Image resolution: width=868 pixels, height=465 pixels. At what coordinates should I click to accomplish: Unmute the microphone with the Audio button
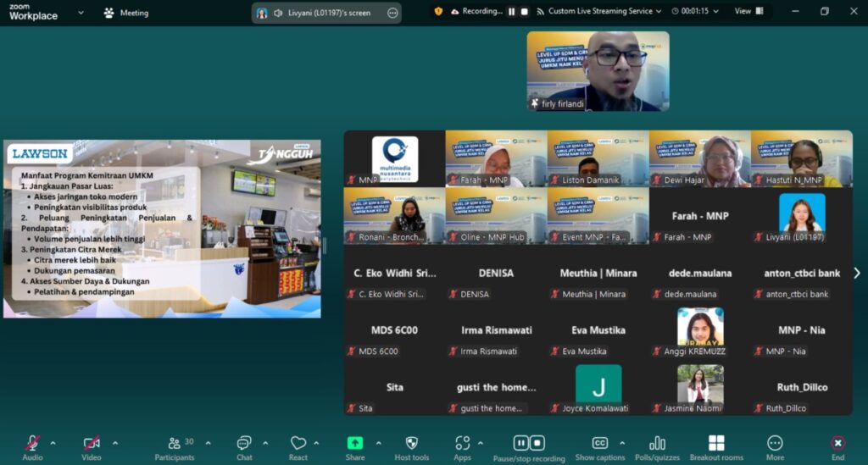pyautogui.click(x=32, y=444)
